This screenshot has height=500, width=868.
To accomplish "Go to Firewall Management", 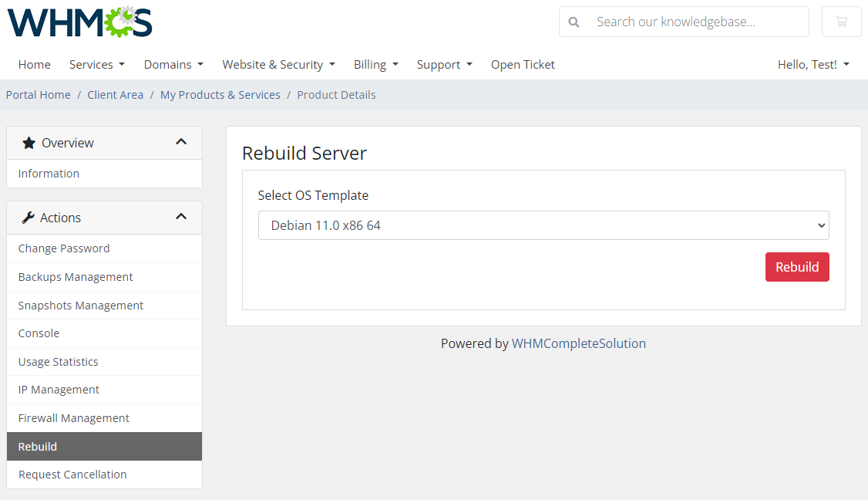I will [x=73, y=417].
